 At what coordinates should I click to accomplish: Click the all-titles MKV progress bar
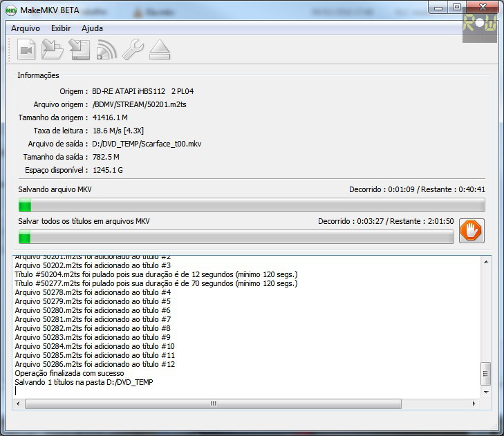(x=236, y=237)
